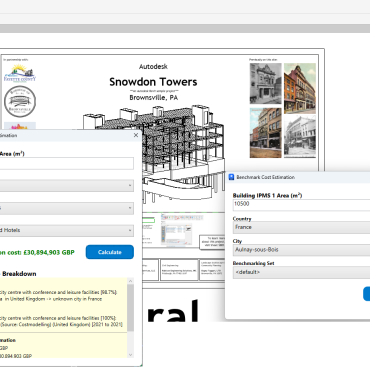Open the Country dropdown showing France

click(301, 227)
